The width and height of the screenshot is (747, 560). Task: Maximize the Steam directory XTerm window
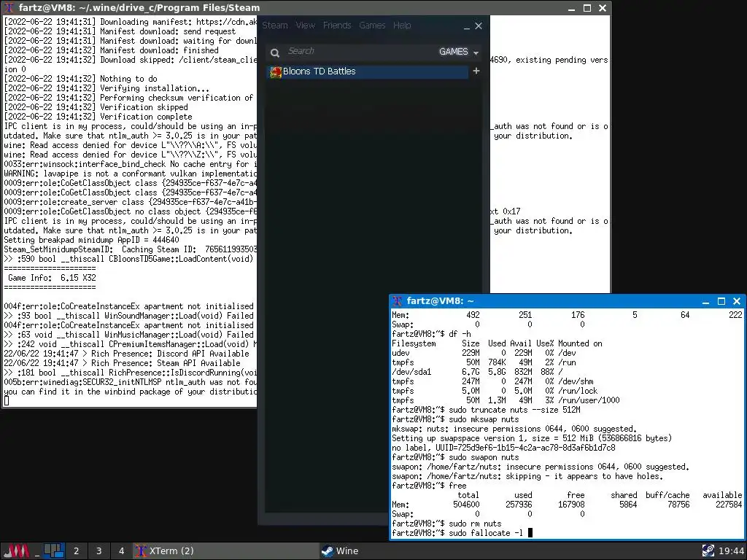587,7
